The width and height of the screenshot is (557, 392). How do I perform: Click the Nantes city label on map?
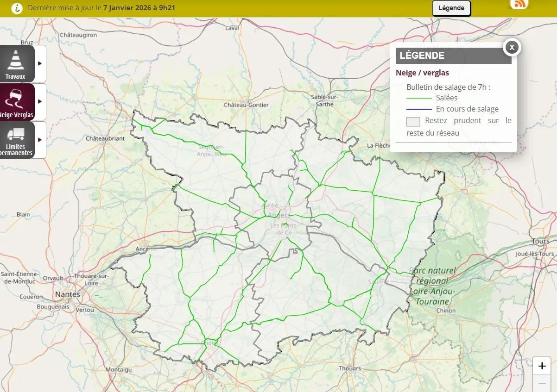[x=67, y=294]
